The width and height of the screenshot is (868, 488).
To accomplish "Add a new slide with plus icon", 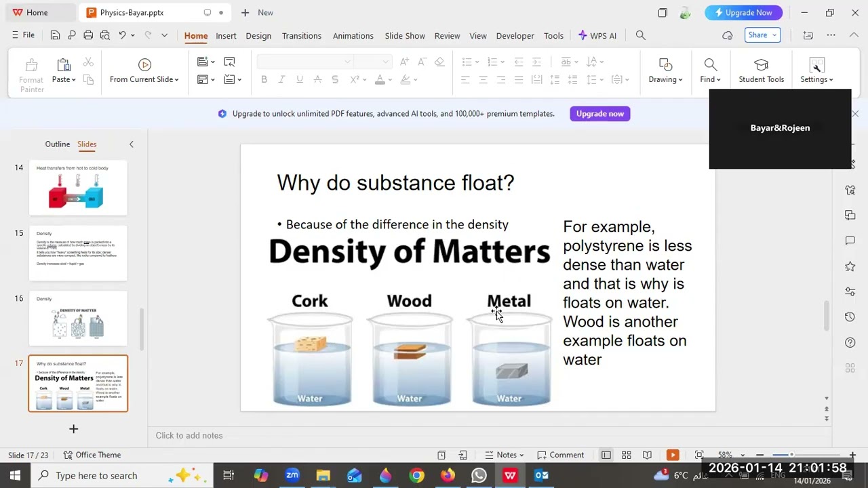I will point(74,428).
